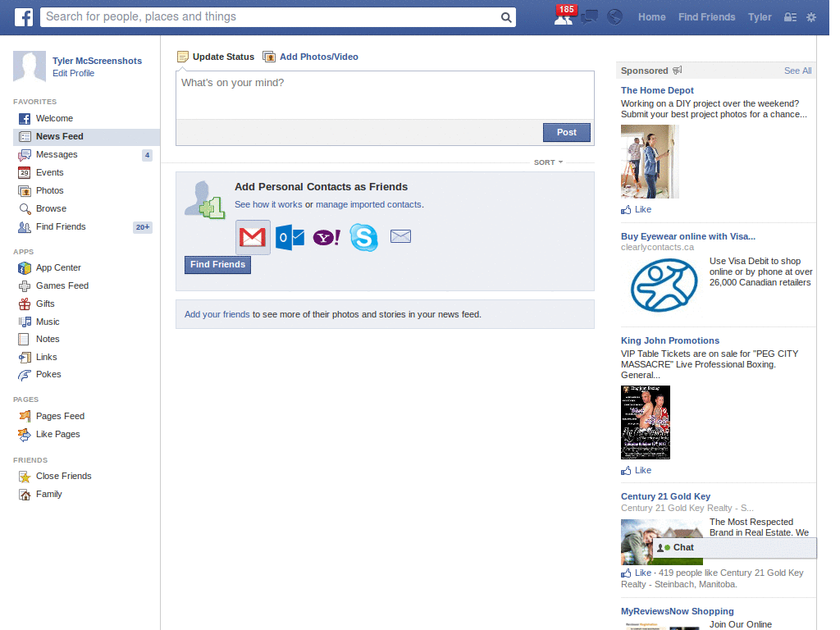Click the Family house icon
Screen dimensions: 840x630
point(25,495)
